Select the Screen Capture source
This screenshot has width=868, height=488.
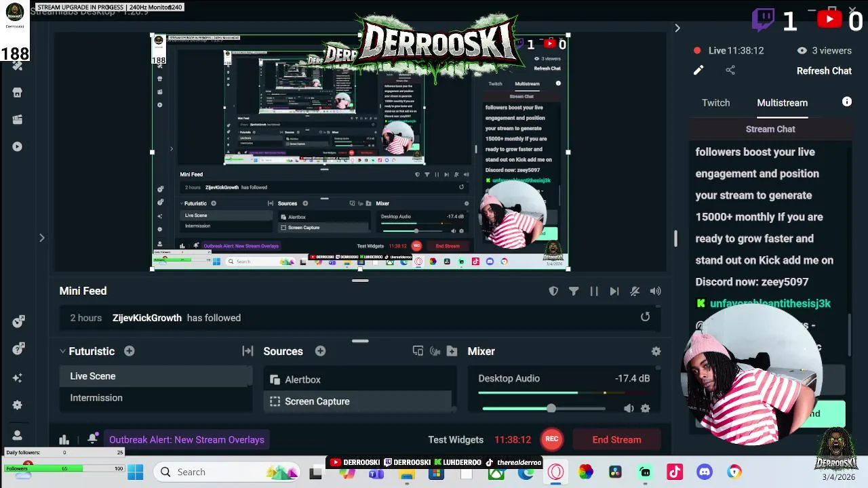coord(357,401)
